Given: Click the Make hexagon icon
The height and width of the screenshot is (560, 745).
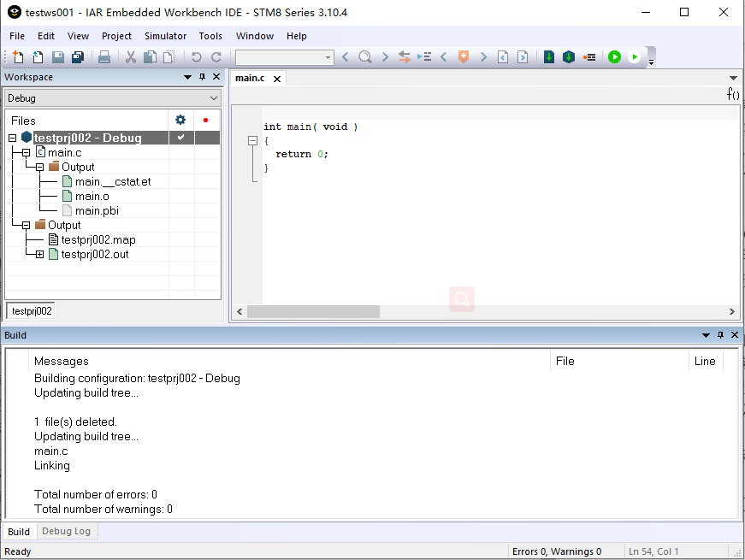Looking at the screenshot, I should (569, 57).
